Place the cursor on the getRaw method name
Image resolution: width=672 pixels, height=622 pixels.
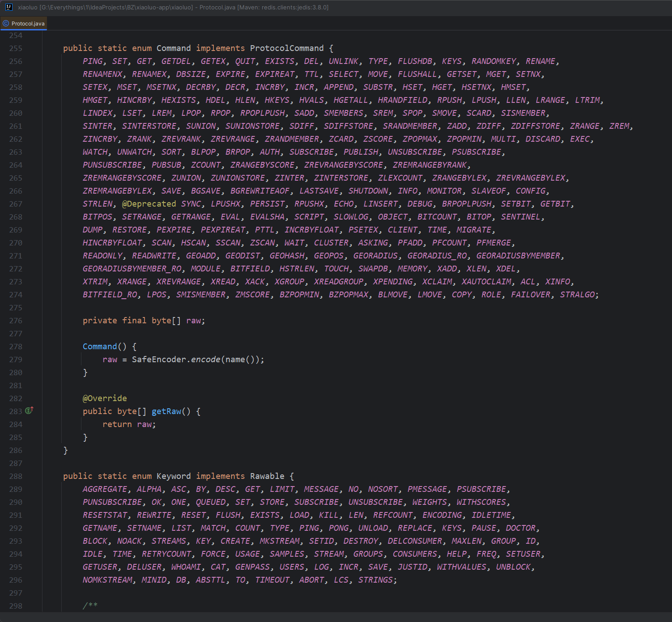(x=166, y=411)
